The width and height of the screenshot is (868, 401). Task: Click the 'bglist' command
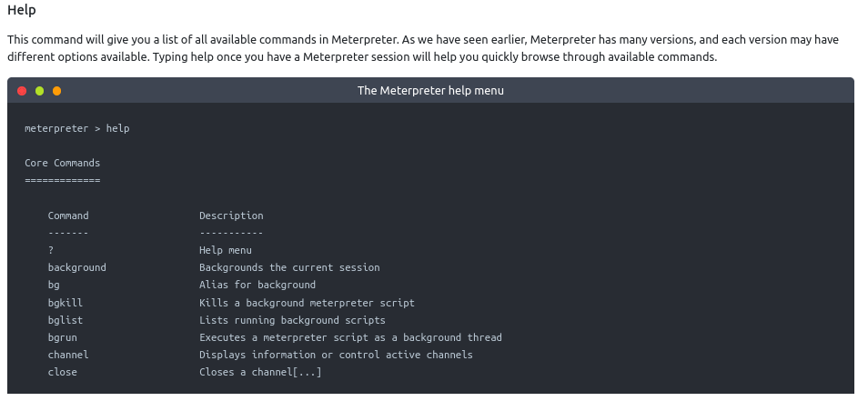pyautogui.click(x=66, y=320)
